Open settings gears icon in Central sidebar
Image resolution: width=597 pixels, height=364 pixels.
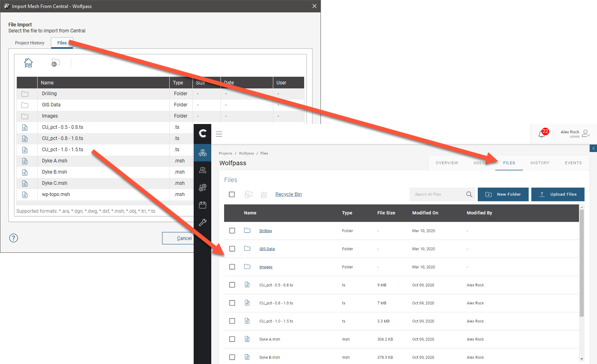(x=203, y=187)
